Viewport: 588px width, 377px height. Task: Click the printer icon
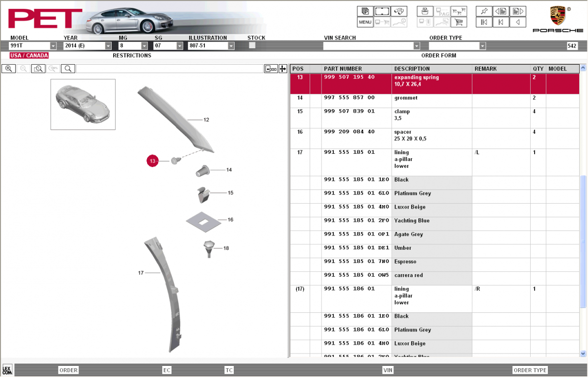click(425, 11)
